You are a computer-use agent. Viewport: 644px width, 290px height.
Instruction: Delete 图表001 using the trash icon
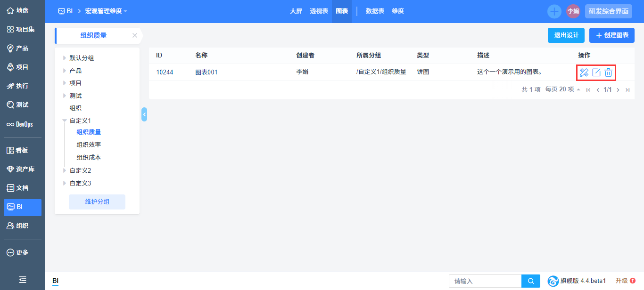tap(609, 72)
